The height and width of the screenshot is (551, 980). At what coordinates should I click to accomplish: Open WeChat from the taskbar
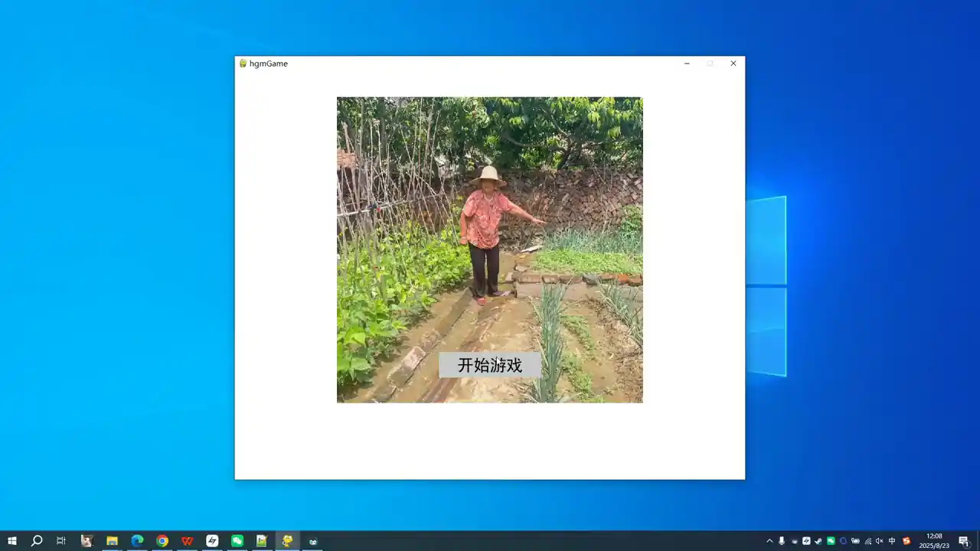point(237,541)
